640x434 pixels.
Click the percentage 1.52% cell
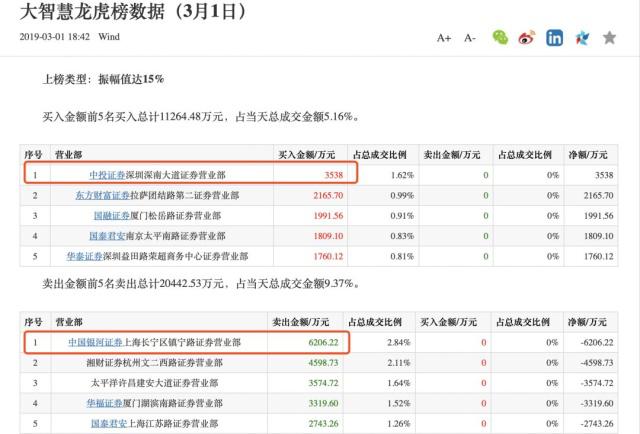click(x=399, y=403)
